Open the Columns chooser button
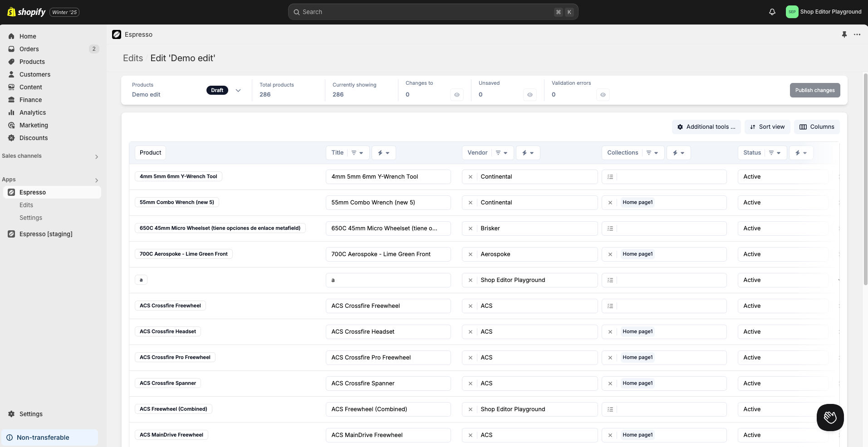The width and height of the screenshot is (868, 447). click(816, 127)
